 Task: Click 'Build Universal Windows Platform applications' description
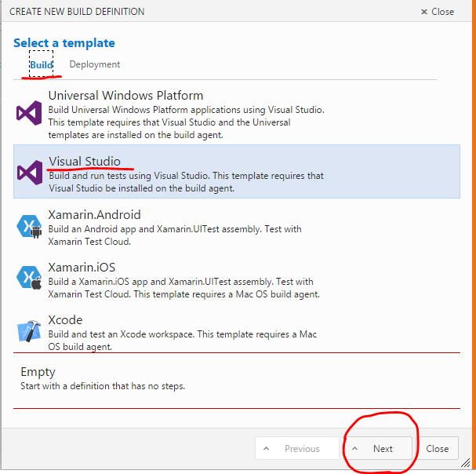point(186,122)
